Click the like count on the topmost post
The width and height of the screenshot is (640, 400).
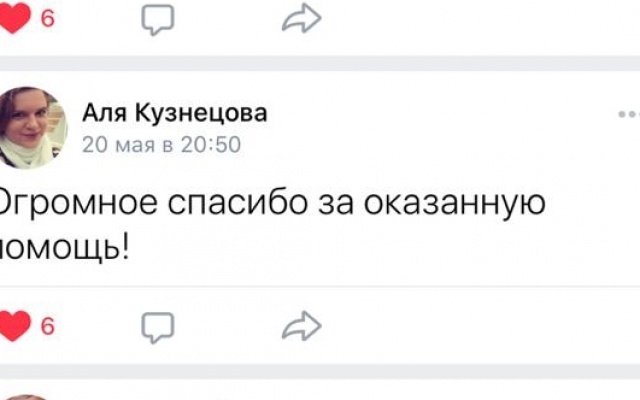pos(47,19)
